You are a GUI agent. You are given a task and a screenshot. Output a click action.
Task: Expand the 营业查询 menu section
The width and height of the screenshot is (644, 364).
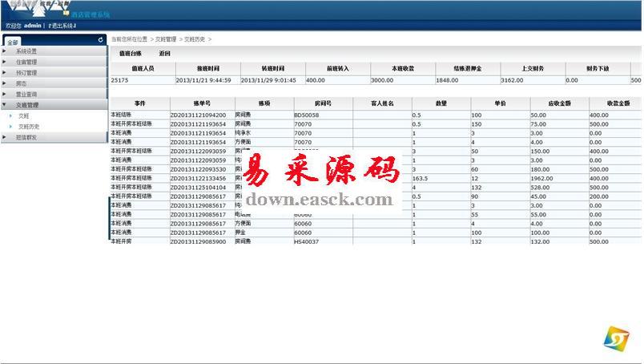26,94
